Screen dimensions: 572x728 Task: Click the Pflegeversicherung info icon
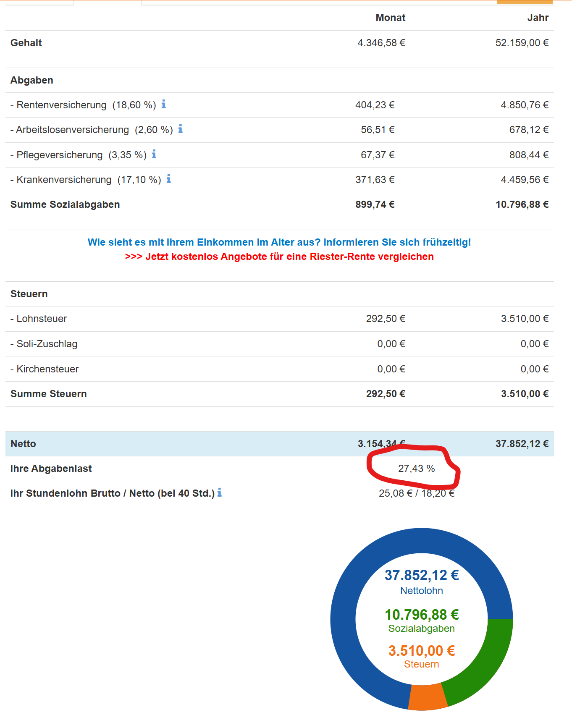click(154, 154)
